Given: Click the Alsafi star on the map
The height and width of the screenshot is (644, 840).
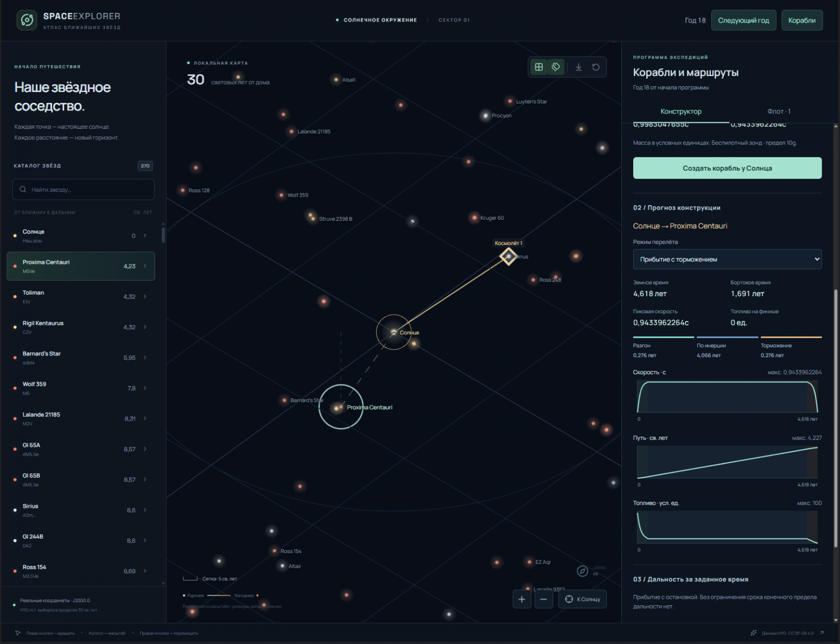Looking at the screenshot, I should coord(337,80).
